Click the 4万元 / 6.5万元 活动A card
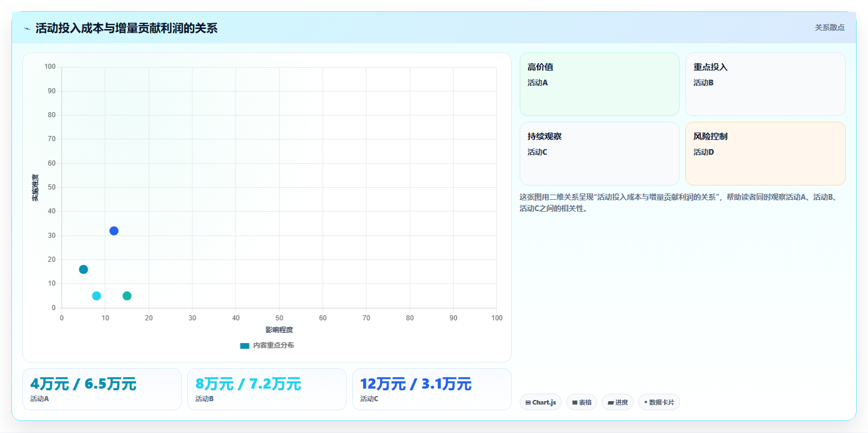The width and height of the screenshot is (868, 433). pyautogui.click(x=102, y=389)
